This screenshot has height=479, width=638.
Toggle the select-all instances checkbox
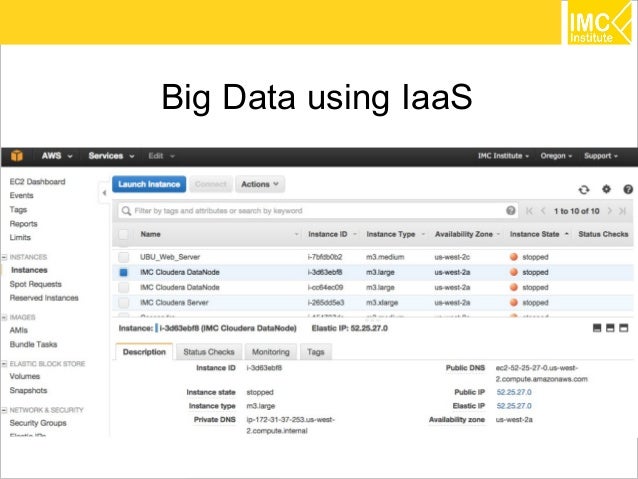click(123, 234)
